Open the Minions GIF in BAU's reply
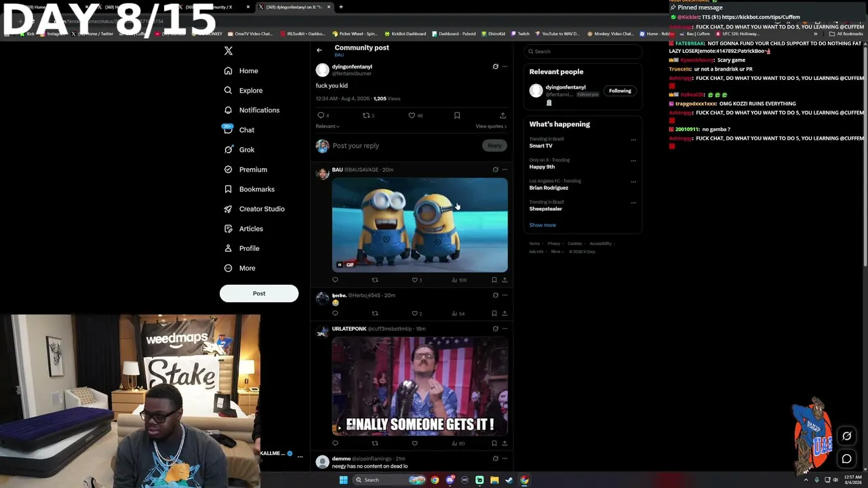This screenshot has height=488, width=868. [420, 225]
